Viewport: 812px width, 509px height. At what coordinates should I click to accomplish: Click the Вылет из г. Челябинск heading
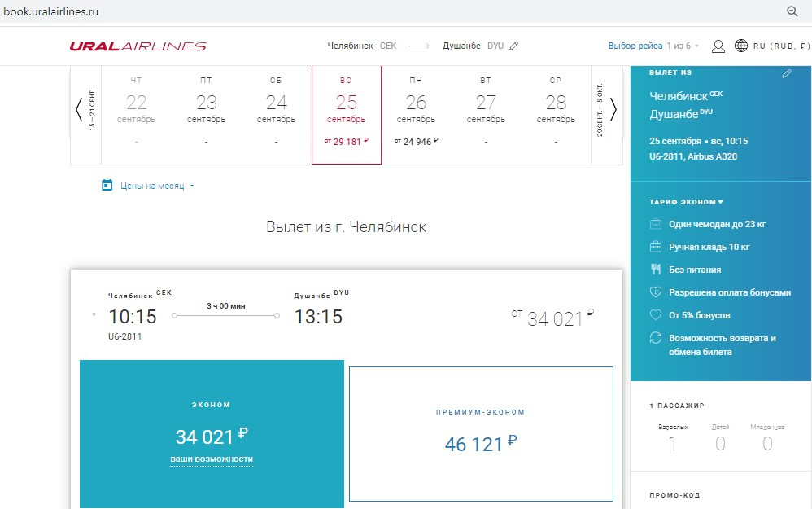pos(347,226)
